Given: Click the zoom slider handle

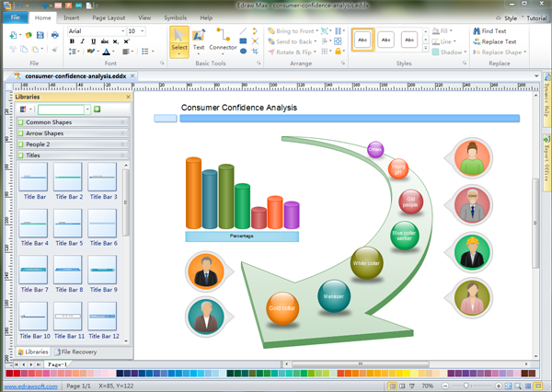Looking at the screenshot, I should (466, 386).
